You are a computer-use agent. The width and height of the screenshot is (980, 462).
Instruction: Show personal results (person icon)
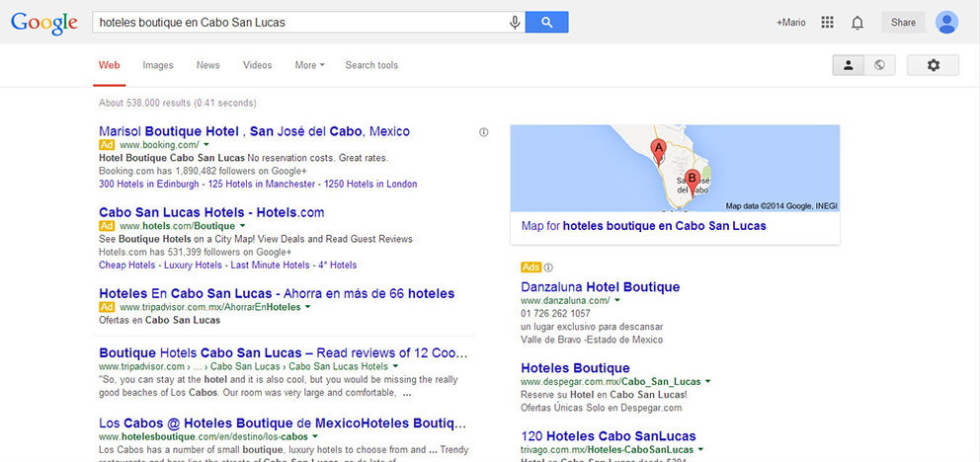tap(849, 65)
